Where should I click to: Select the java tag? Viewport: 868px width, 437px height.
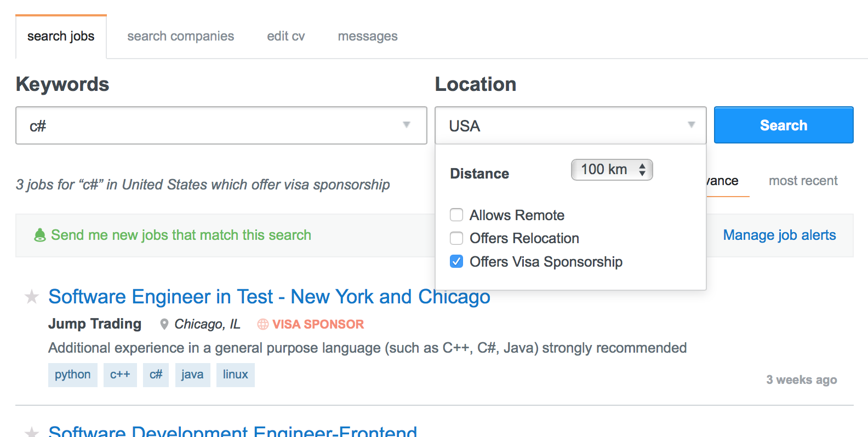coord(192,375)
